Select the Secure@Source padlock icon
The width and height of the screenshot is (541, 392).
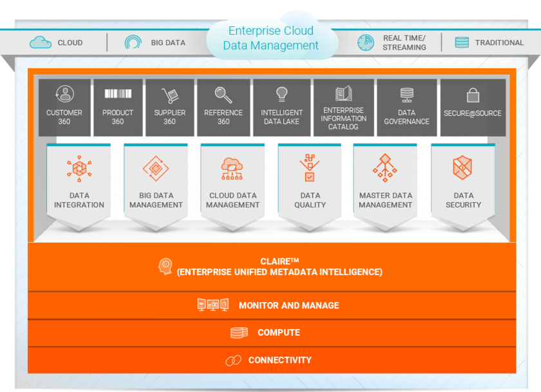(x=473, y=95)
